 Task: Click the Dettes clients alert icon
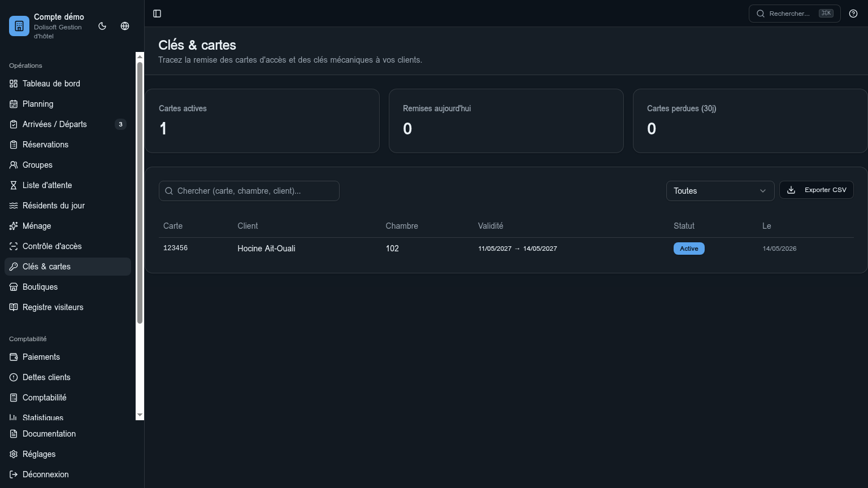(x=14, y=377)
